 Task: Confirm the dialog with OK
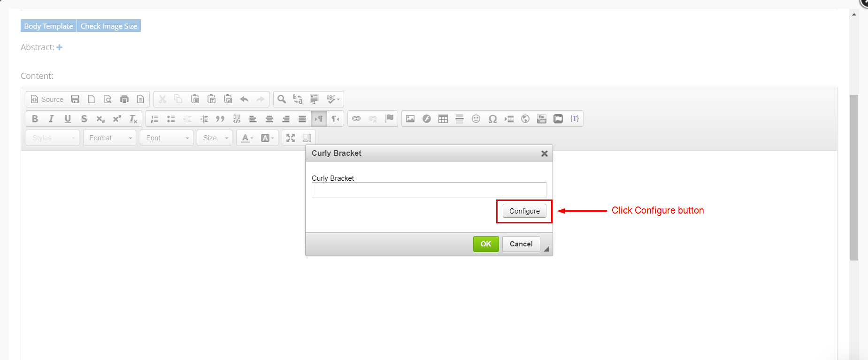click(x=486, y=244)
